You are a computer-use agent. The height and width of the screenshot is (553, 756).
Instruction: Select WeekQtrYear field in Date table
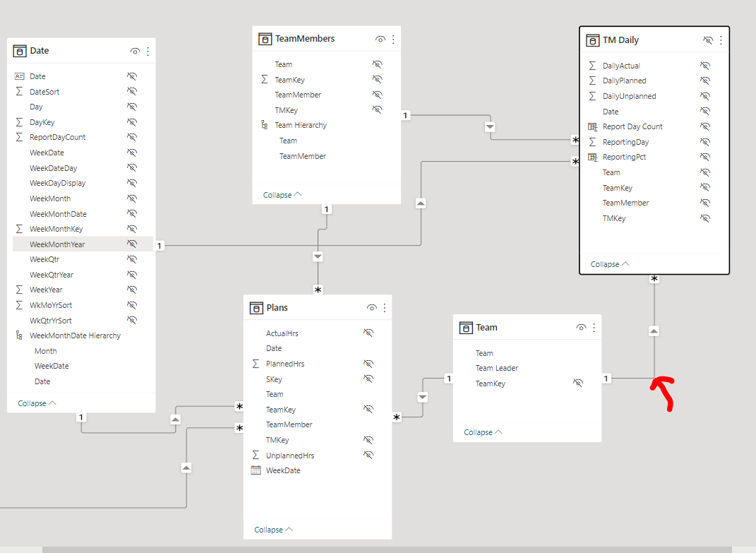52,275
